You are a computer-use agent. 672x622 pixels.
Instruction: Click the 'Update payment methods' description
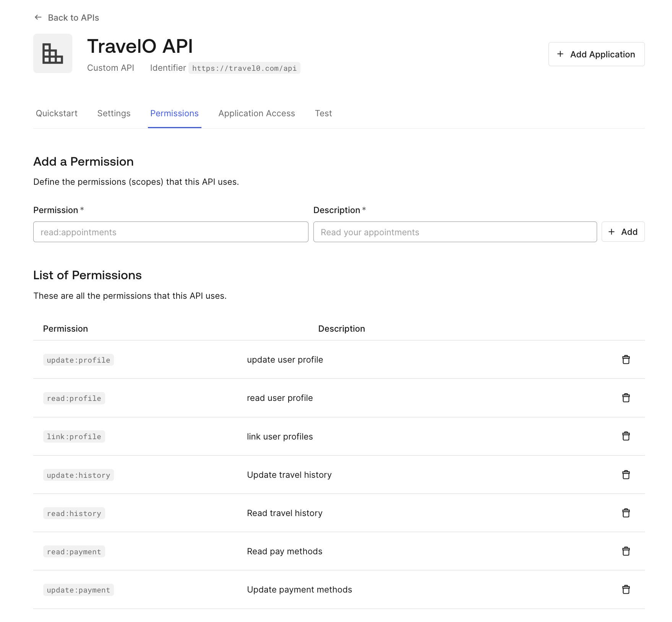point(300,589)
